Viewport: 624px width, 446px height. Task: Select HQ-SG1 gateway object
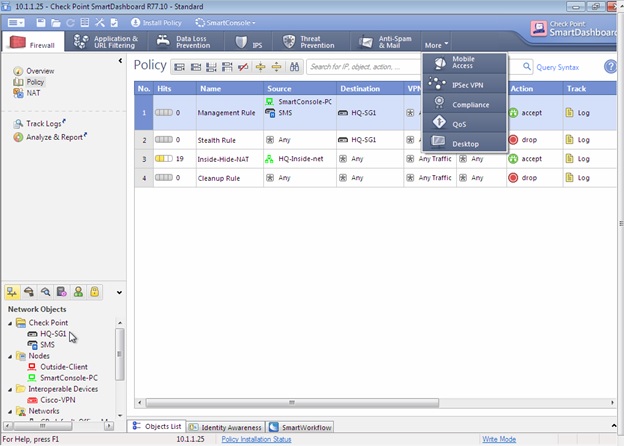point(47,334)
